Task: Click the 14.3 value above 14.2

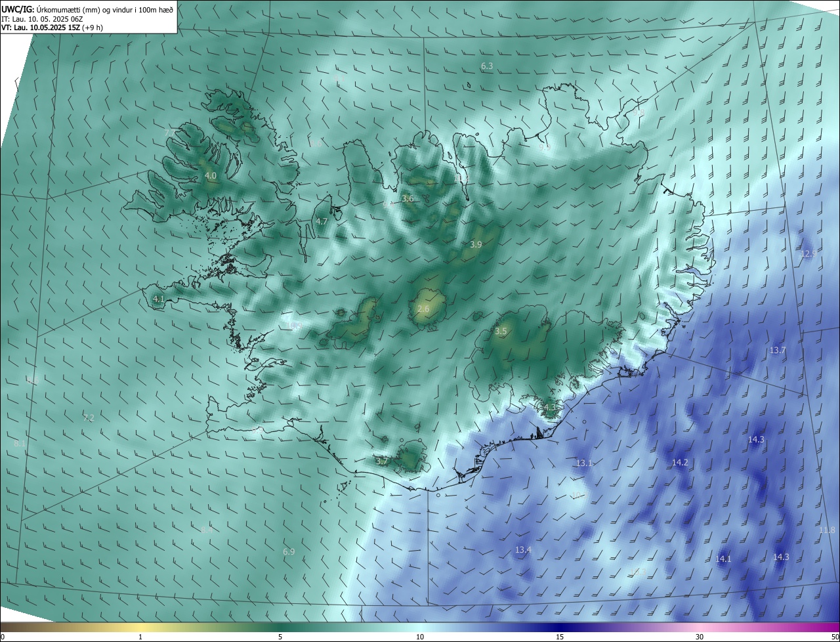Action: click(756, 440)
